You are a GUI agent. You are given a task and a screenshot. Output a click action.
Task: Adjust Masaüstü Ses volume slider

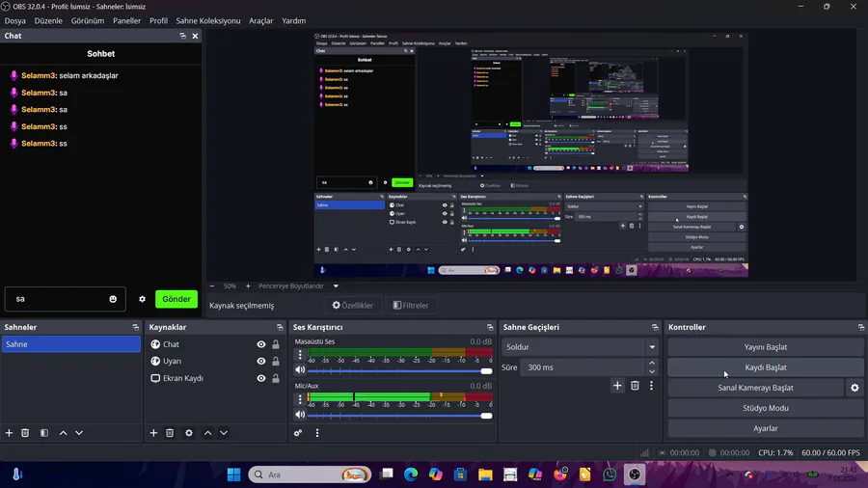[399, 370]
